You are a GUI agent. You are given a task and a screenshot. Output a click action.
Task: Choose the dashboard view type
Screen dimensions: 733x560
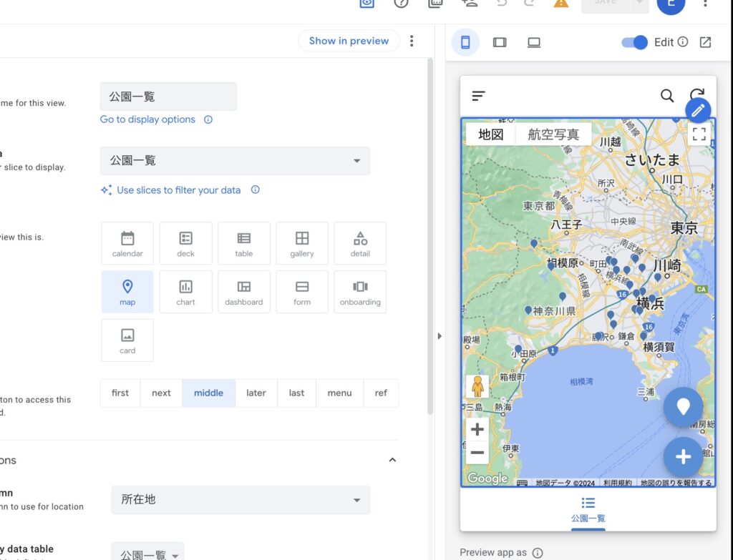pyautogui.click(x=244, y=292)
